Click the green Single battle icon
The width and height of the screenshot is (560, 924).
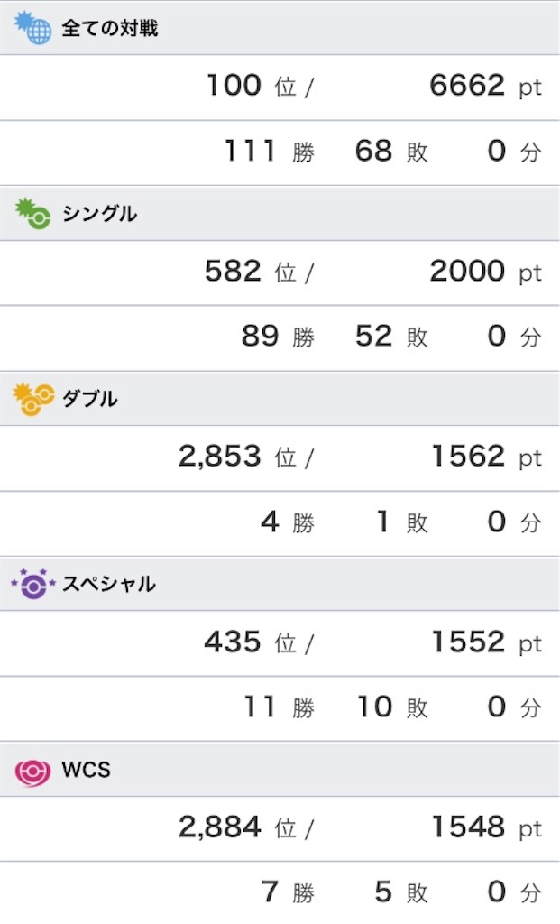pyautogui.click(x=33, y=213)
